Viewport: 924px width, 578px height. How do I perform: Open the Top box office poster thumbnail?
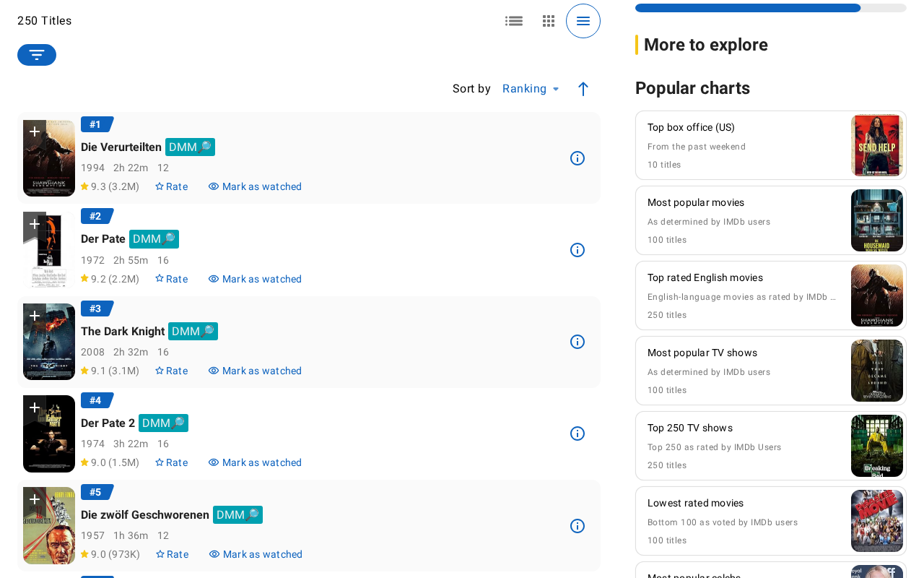click(x=876, y=144)
